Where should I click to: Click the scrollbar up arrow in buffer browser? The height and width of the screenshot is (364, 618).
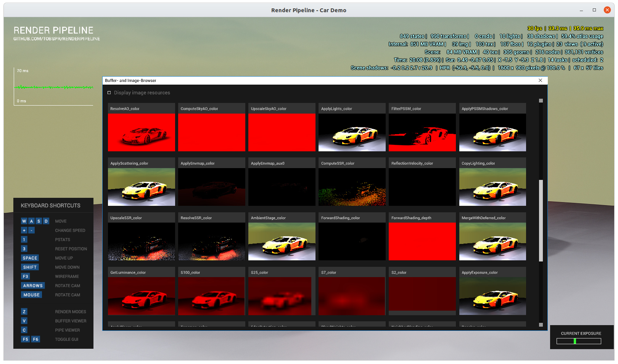click(541, 101)
